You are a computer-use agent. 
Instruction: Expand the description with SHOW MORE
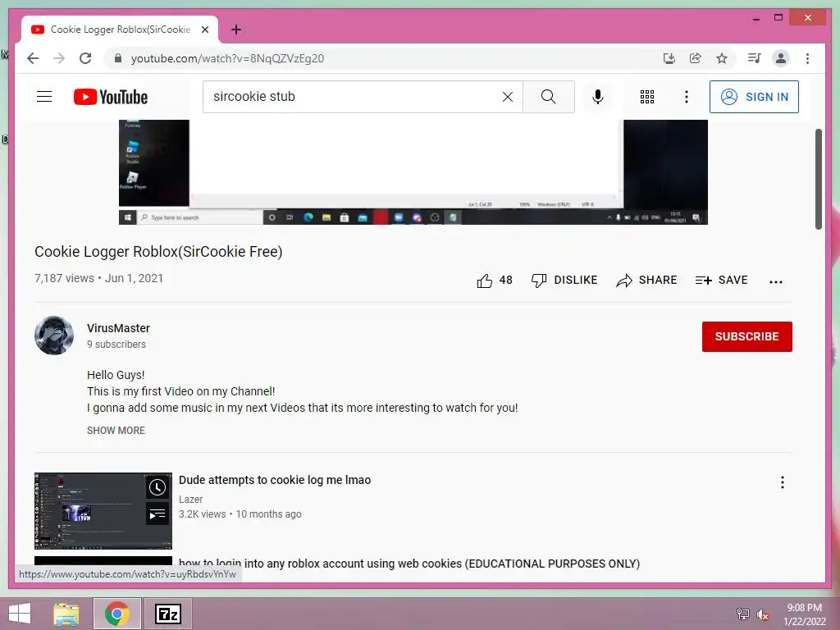pyautogui.click(x=116, y=430)
